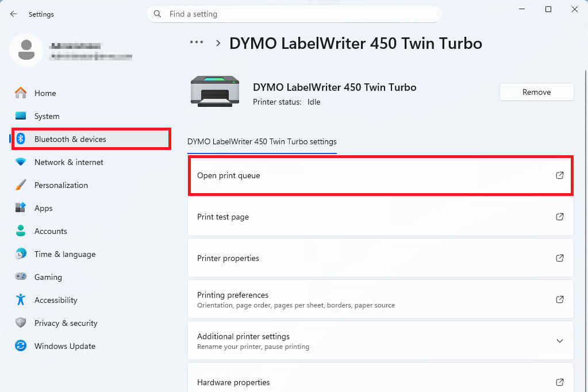Image resolution: width=588 pixels, height=392 pixels.
Task: Click the Privacy shield icon
Action: tap(21, 322)
